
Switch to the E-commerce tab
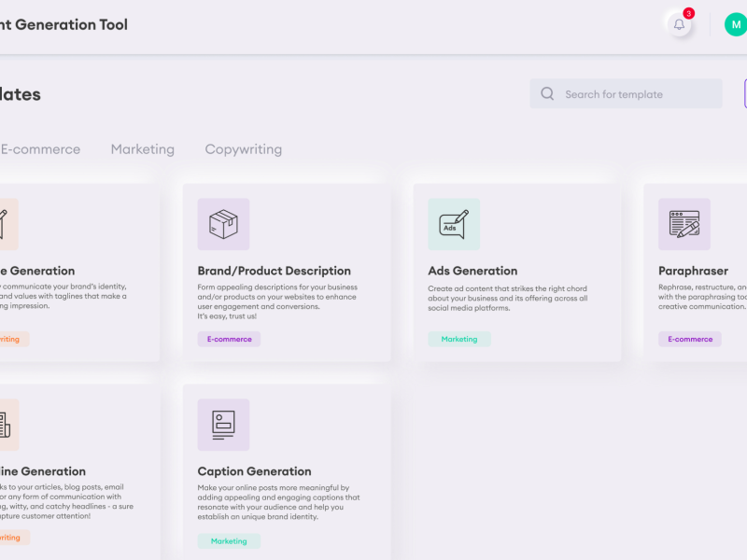click(x=40, y=149)
